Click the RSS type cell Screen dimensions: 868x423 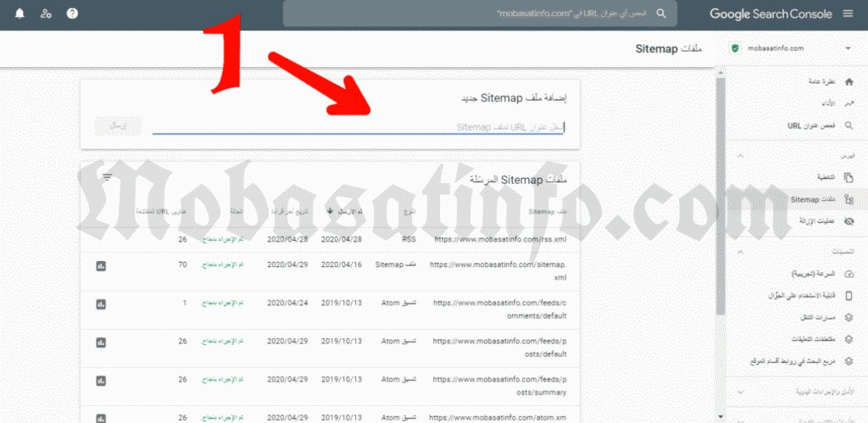point(409,240)
